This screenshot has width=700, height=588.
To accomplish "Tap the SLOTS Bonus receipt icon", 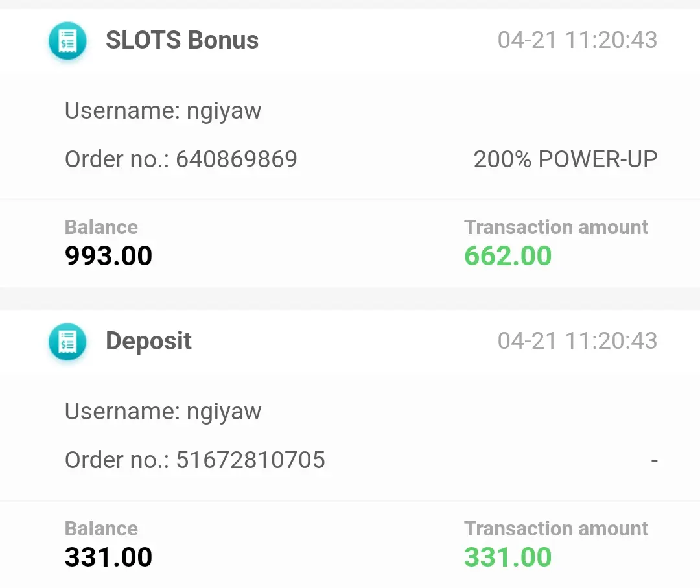I will click(67, 41).
